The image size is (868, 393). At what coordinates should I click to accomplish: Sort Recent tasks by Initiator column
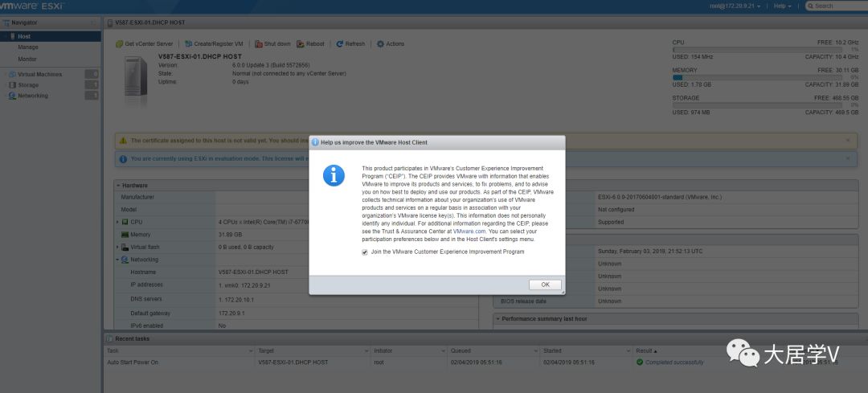pyautogui.click(x=409, y=351)
